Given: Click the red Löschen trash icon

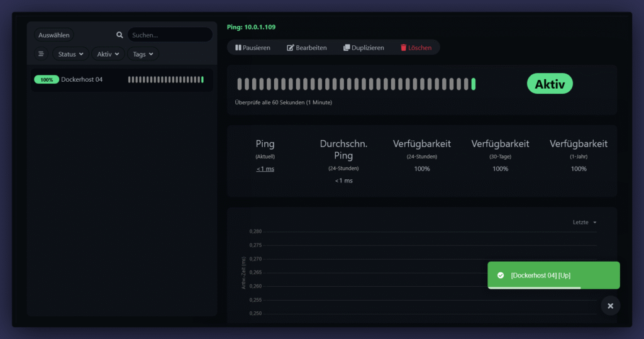Looking at the screenshot, I should coord(404,48).
